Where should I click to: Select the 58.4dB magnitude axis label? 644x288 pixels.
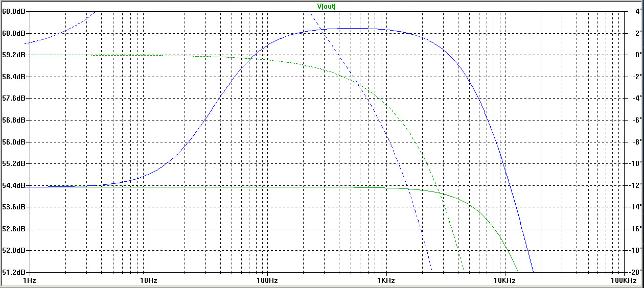14,77
